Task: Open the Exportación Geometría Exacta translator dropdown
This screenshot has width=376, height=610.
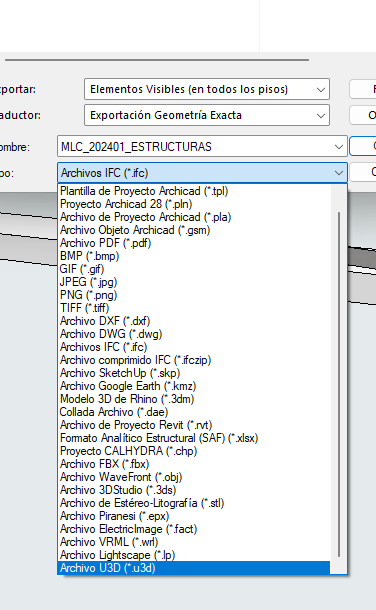Action: [x=206, y=115]
